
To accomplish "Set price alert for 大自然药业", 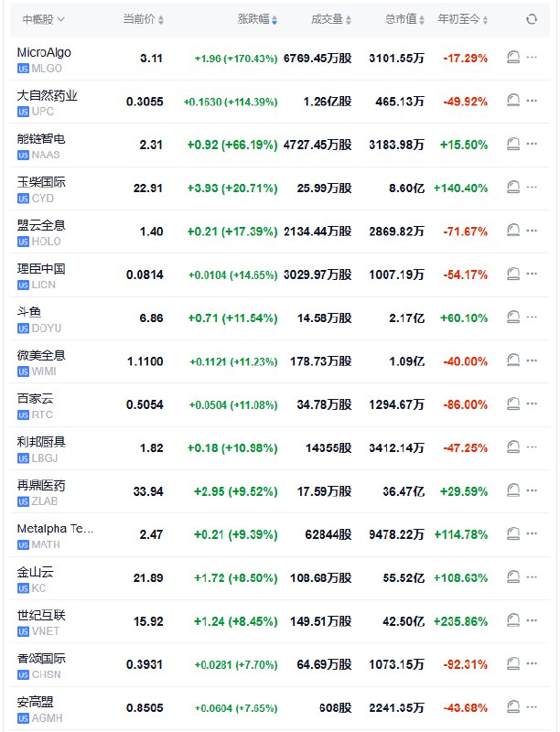I will [x=512, y=101].
